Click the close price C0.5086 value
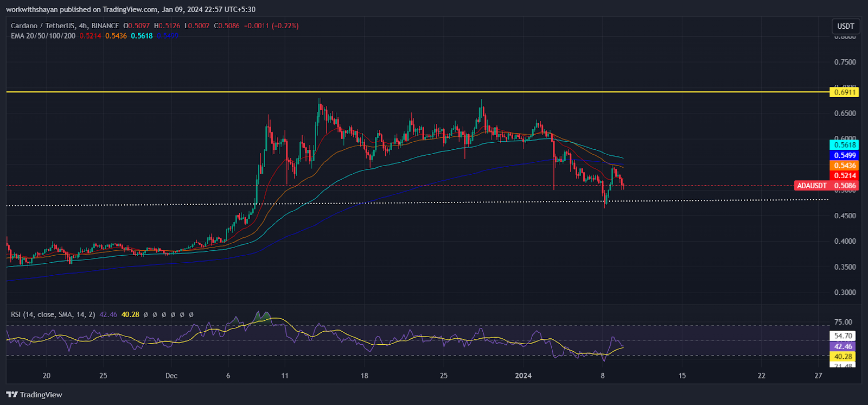 pos(227,26)
